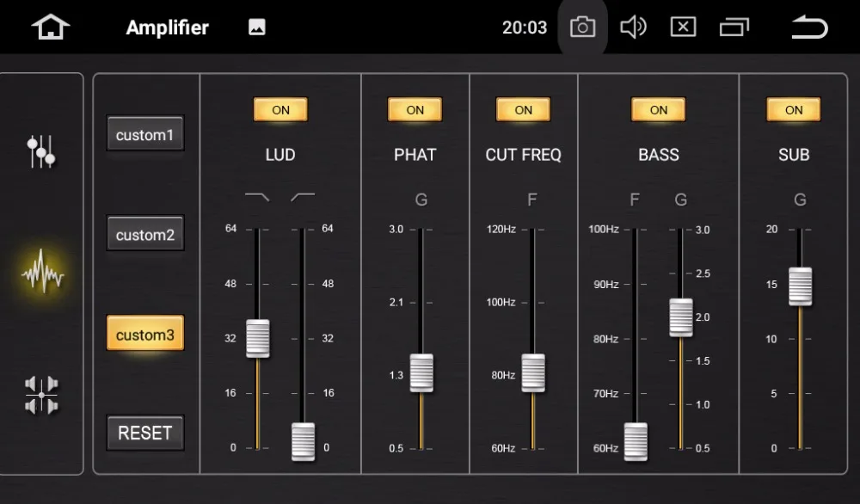Viewport: 860px width, 504px height.
Task: Click the LUD right slider handle at 0
Action: 303,441
